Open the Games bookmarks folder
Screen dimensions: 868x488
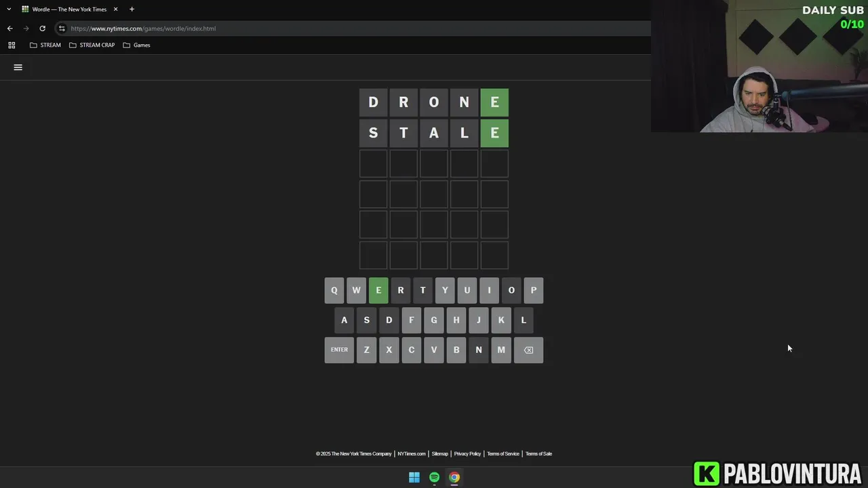point(137,45)
